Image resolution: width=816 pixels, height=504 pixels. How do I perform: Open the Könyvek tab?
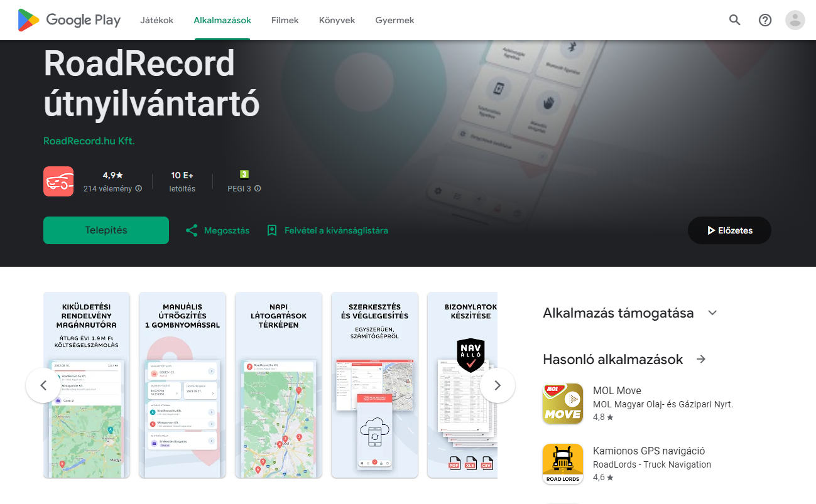(x=337, y=20)
